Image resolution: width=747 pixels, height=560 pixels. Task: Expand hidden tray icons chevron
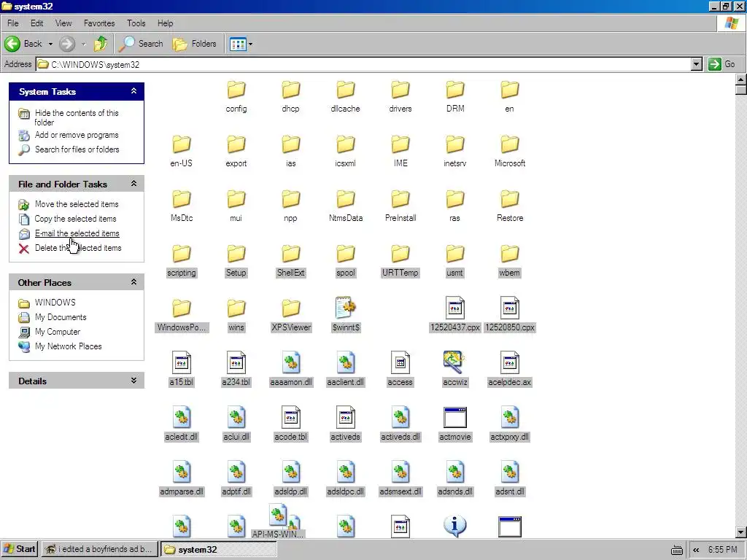696,550
